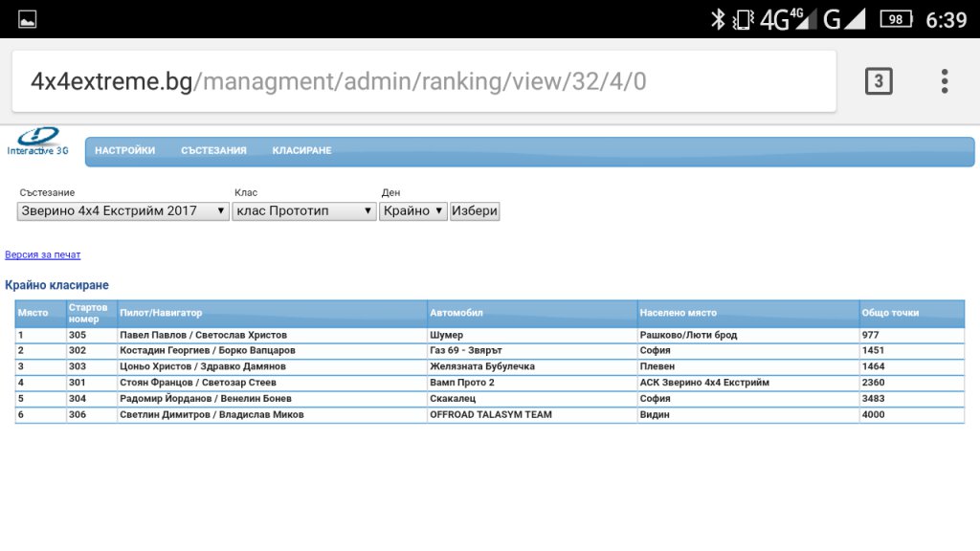The height and width of the screenshot is (551, 980).
Task: Tap the Bluetooth icon in status bar
Action: pyautogui.click(x=718, y=19)
